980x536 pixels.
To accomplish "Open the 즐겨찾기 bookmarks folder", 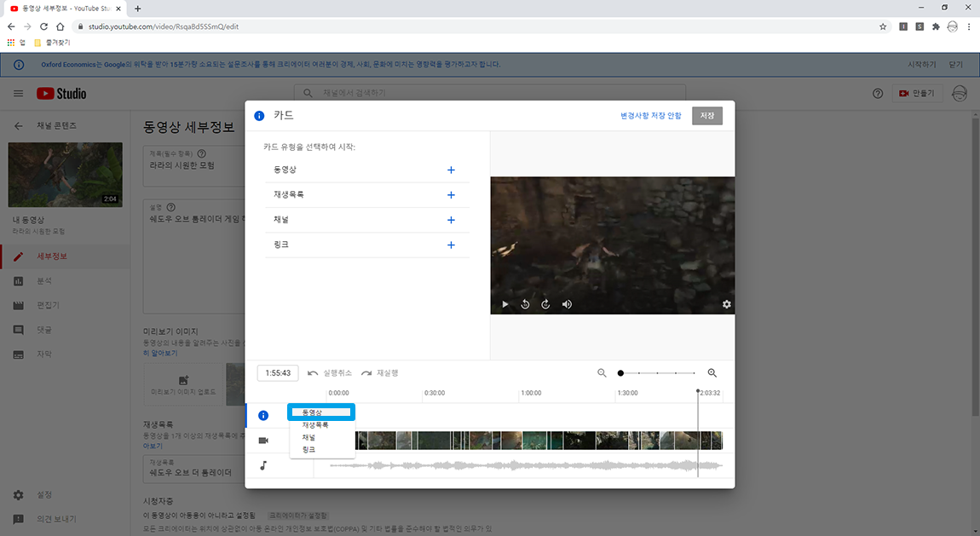I will pos(52,43).
